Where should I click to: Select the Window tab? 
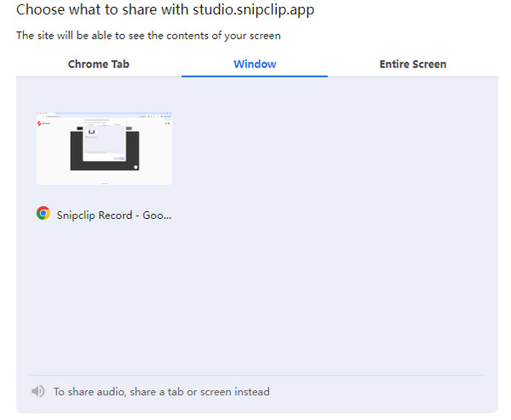point(255,64)
